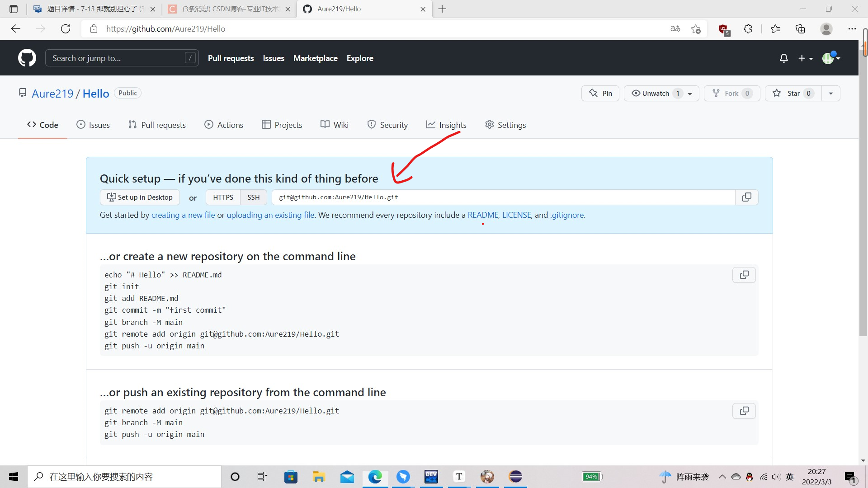
Task: Open Pull requests in top navigation
Action: (x=231, y=58)
